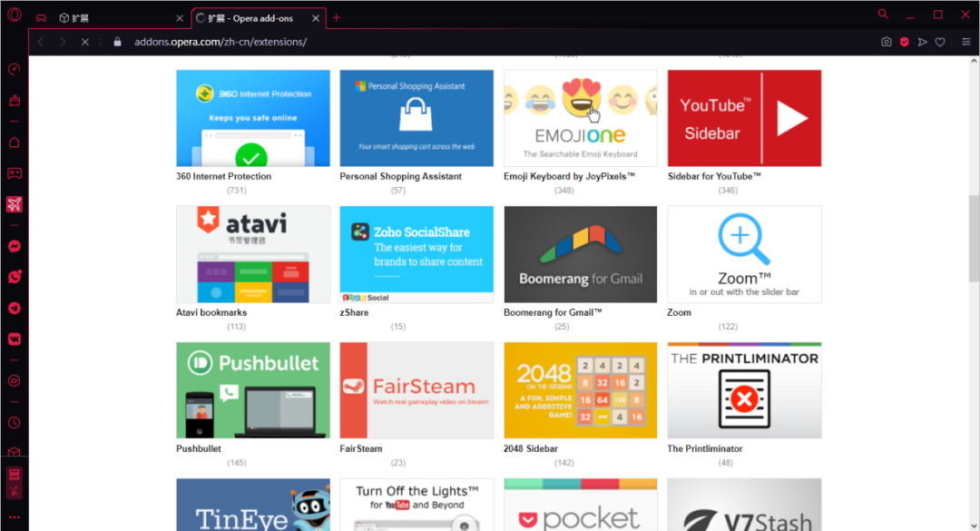
Task: Open Boomerang for Gmail name link
Action: (553, 313)
